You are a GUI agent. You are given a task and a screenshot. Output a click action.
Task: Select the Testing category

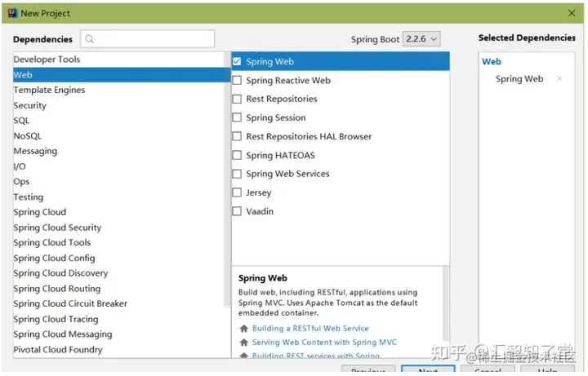pyautogui.click(x=118, y=197)
